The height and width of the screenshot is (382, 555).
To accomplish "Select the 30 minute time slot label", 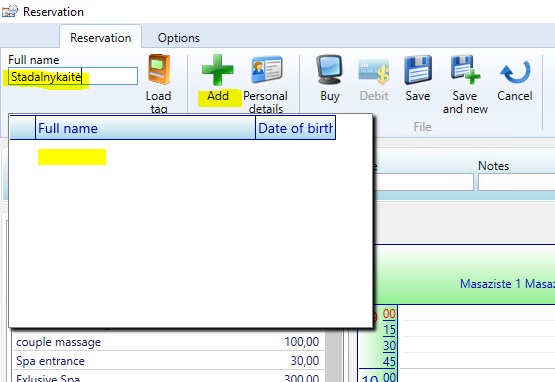I will pos(389,346).
